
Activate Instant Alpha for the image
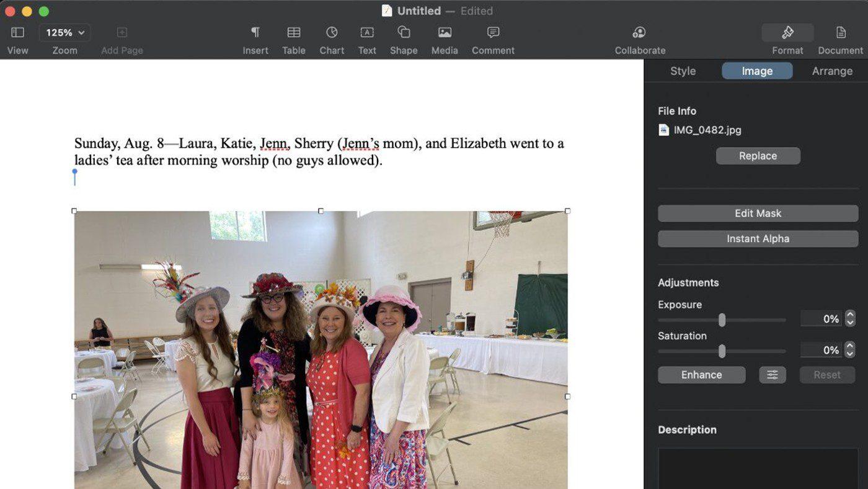click(758, 238)
